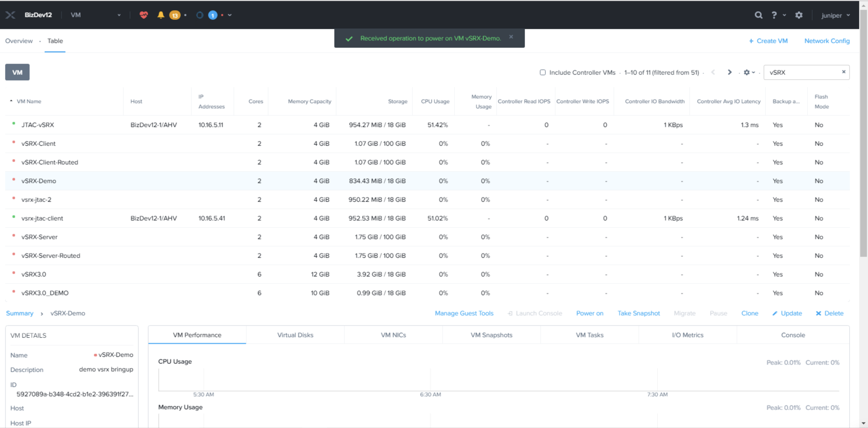Enable Include Controller VMs checkbox

542,72
